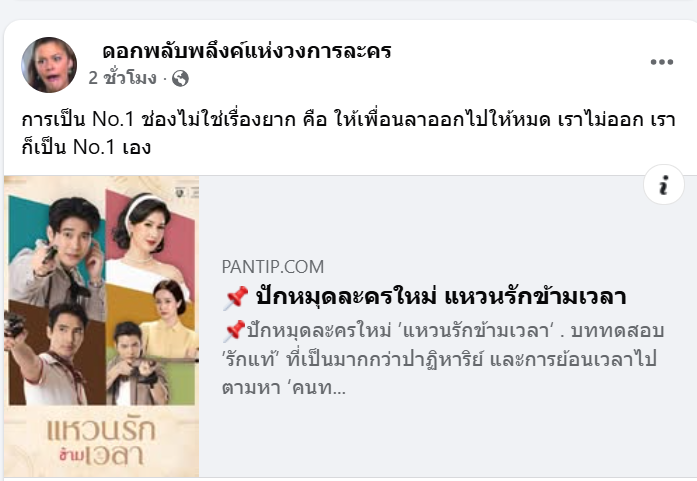This screenshot has height=481, width=697.
Task: Click the globe public-audience icon
Action: pos(180,79)
